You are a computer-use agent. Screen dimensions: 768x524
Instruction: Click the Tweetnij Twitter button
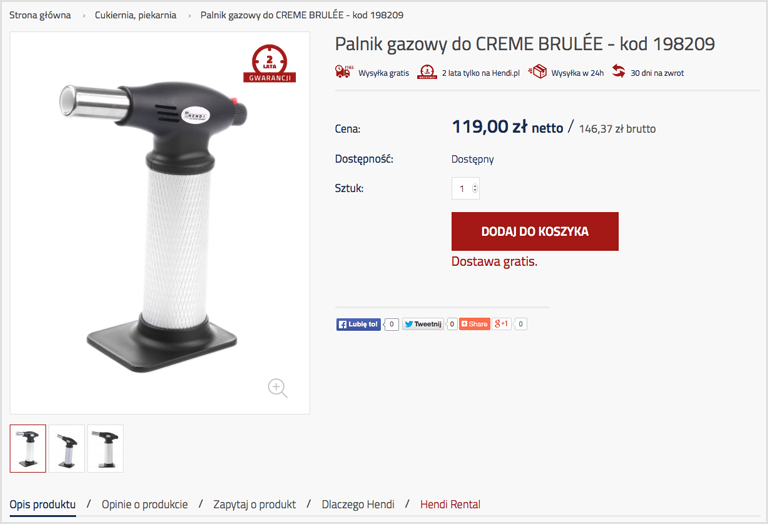tap(423, 324)
